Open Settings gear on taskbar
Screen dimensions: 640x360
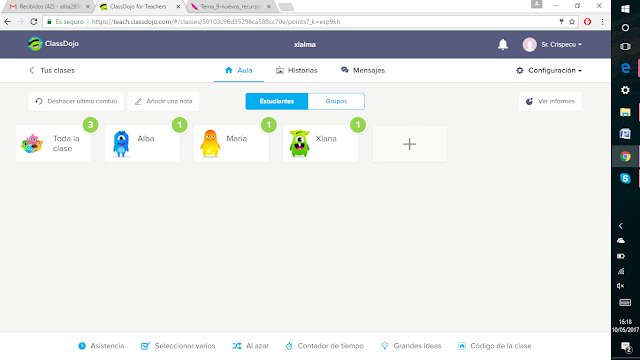pos(625,90)
